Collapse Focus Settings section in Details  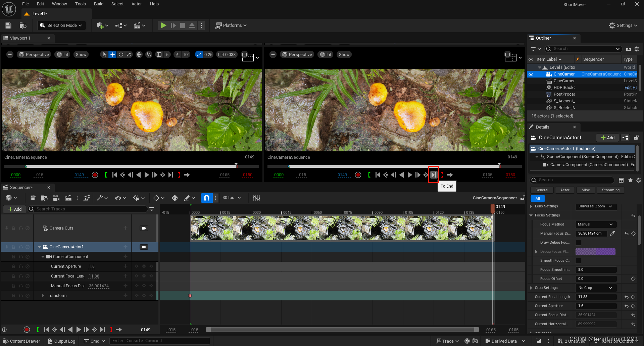(x=531, y=215)
